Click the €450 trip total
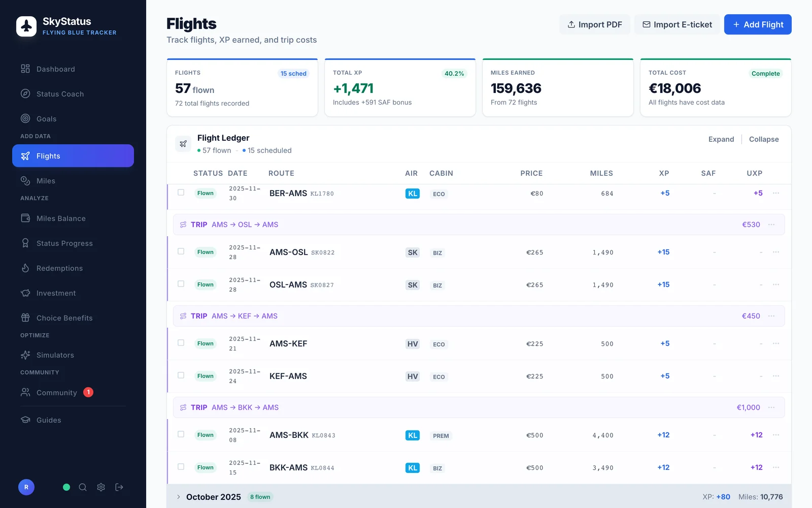Screen dimensions: 812x508 (x=751, y=316)
